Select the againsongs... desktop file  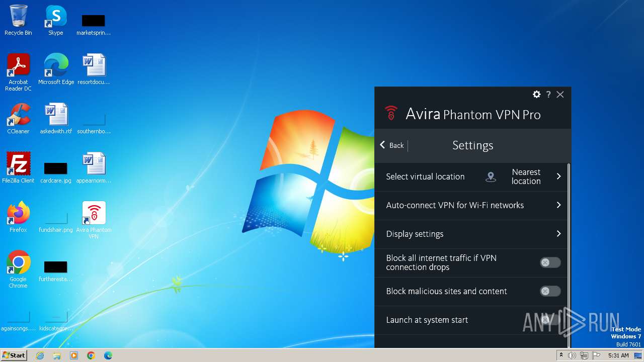point(18,321)
